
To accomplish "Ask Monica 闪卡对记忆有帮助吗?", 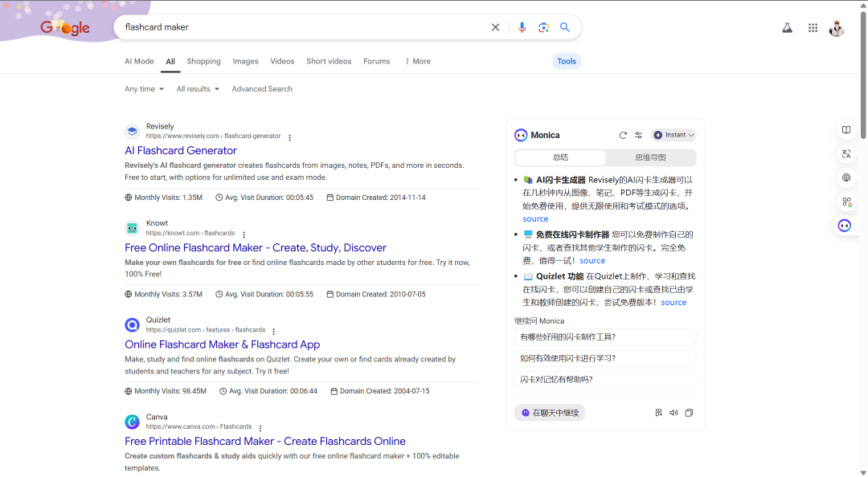I will (605, 380).
